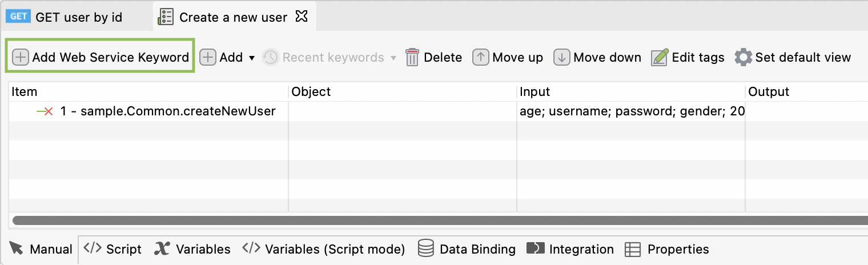Open the Recent keywords dropdown
Screen dimensions: 868x265
[330, 57]
